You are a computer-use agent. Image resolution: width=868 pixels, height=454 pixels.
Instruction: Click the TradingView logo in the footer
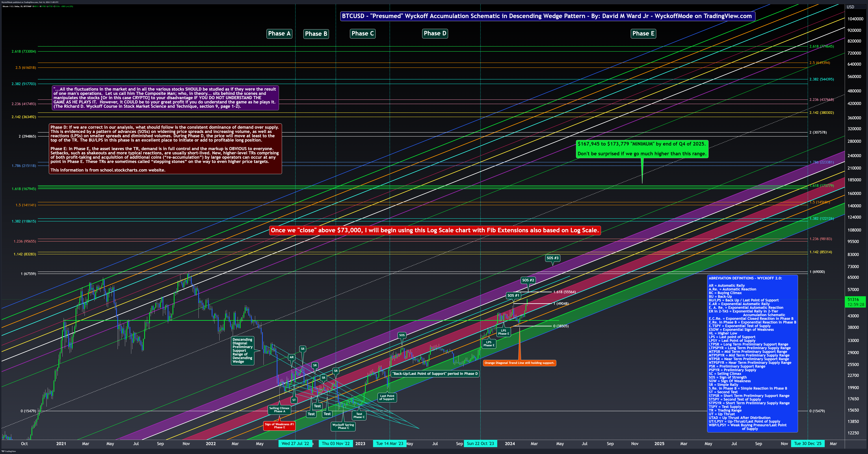pos(9,451)
